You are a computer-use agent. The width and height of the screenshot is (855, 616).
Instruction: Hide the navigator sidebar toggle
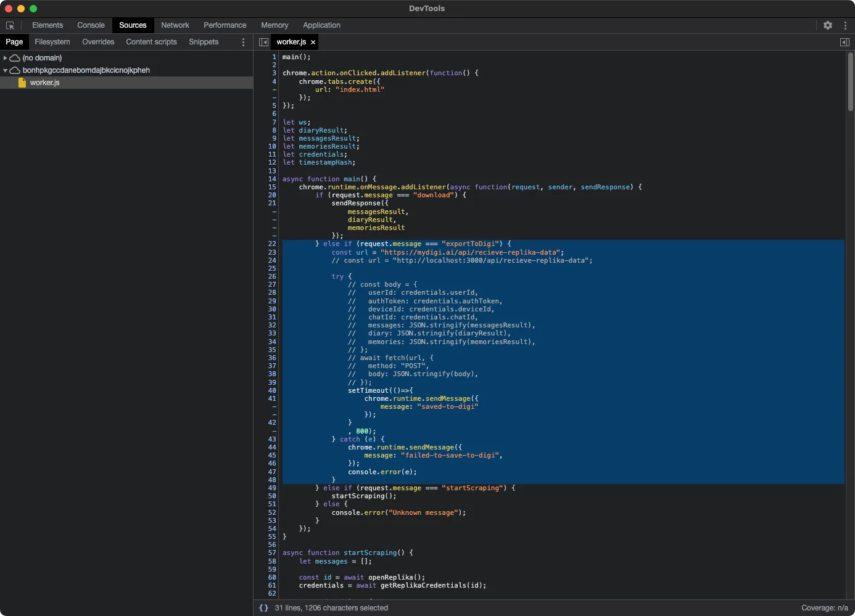tap(263, 42)
